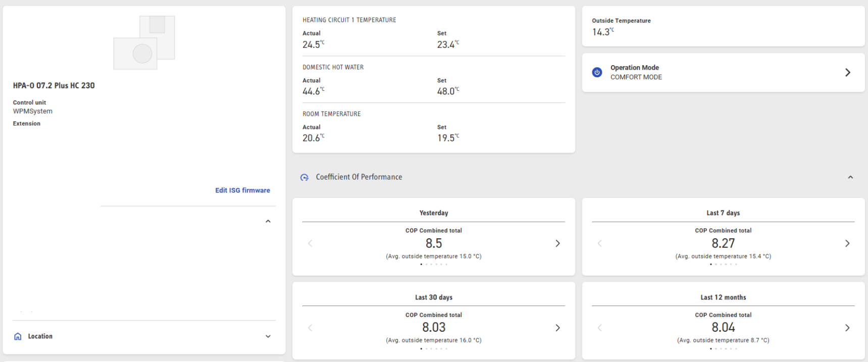Viewport: 868px width, 362px height.
Task: Click Domestic Hot Water set 48.0 value
Action: coord(448,91)
